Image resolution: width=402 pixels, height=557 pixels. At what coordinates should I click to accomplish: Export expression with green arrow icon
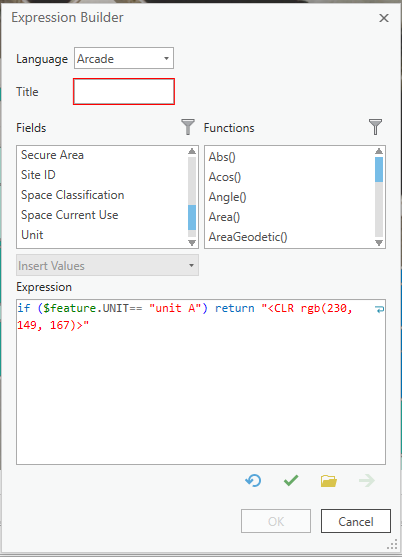366,481
